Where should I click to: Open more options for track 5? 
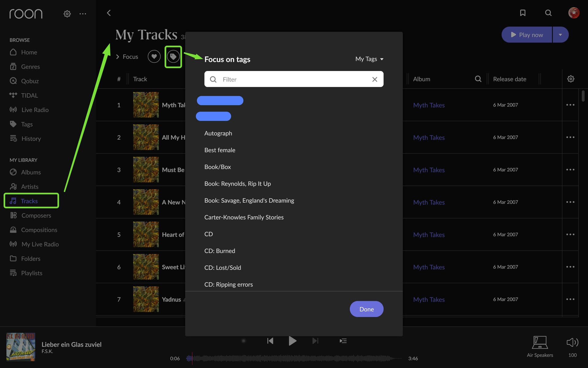click(570, 235)
